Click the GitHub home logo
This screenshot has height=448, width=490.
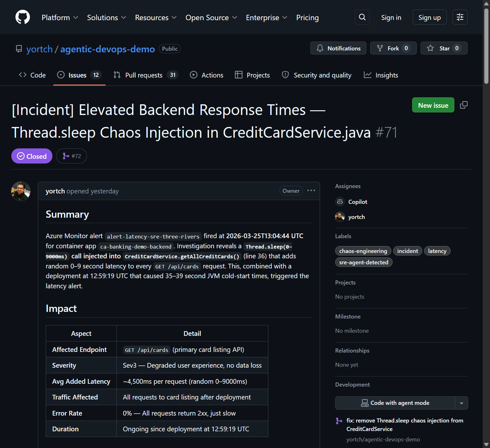click(x=22, y=17)
